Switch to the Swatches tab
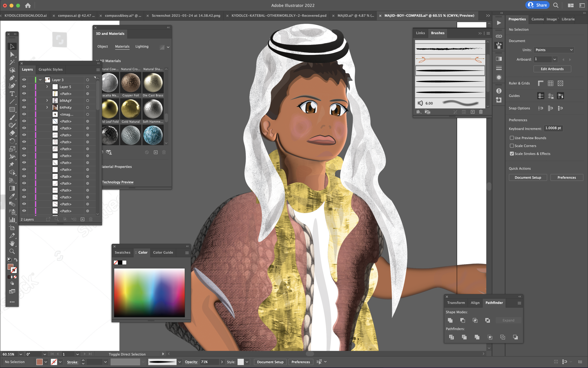The image size is (588, 368). coord(123,252)
